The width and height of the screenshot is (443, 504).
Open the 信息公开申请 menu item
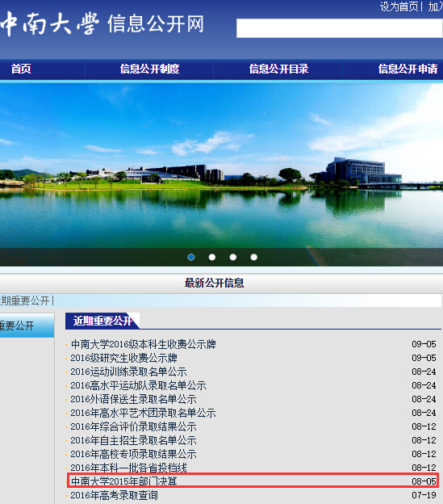(407, 69)
